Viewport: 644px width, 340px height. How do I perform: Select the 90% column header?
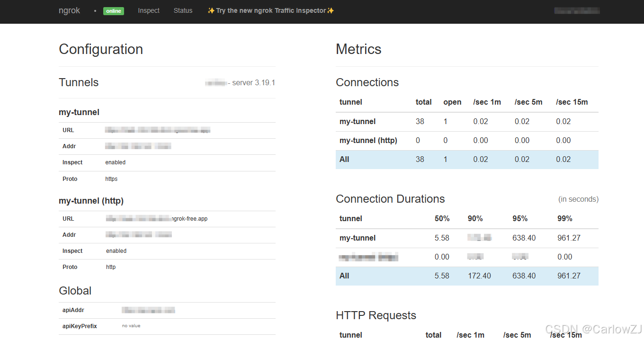click(x=475, y=219)
